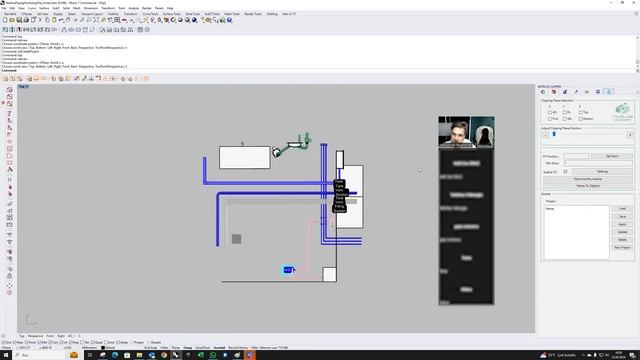640x360 pixels.
Task: Open the Curve menu
Action: click(x=32, y=8)
